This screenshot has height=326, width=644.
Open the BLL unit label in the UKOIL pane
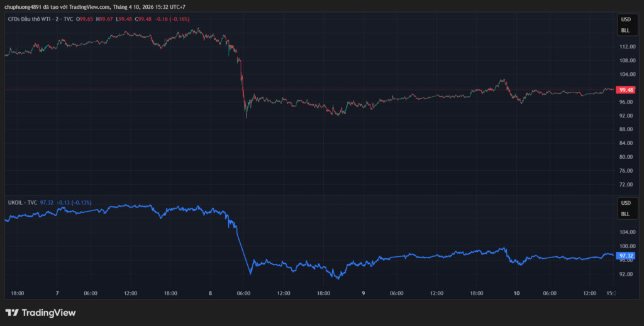tap(625, 214)
